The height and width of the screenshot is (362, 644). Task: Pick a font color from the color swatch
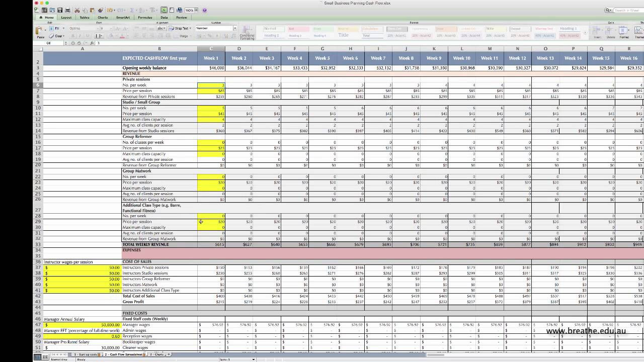pyautogui.click(x=122, y=36)
